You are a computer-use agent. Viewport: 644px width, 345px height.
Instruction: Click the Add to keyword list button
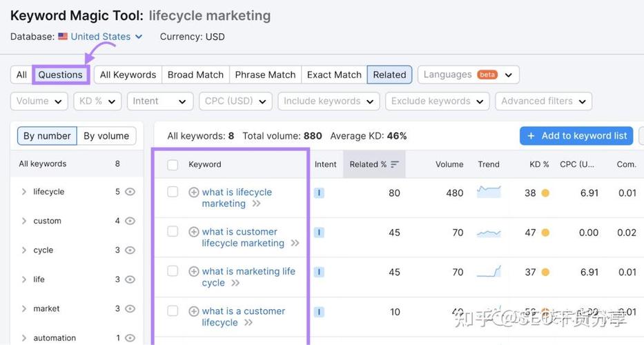[576, 136]
